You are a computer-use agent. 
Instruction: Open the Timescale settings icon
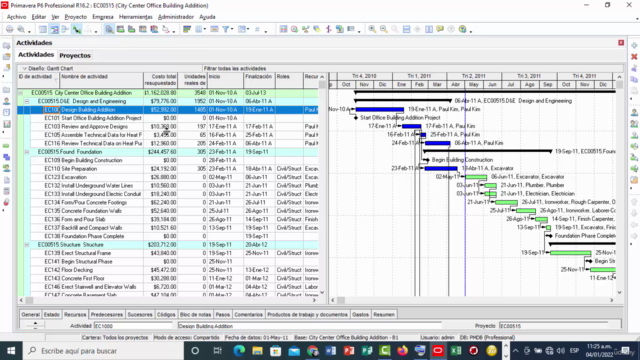214,29
